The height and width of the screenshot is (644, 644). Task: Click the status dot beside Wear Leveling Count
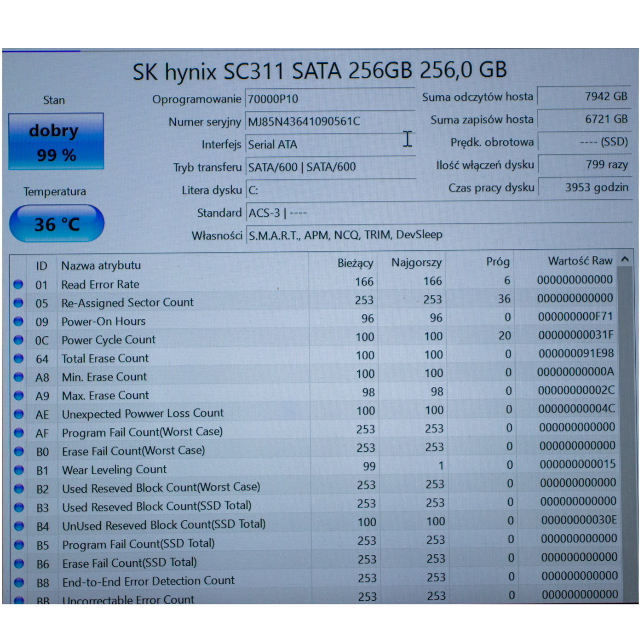18,470
